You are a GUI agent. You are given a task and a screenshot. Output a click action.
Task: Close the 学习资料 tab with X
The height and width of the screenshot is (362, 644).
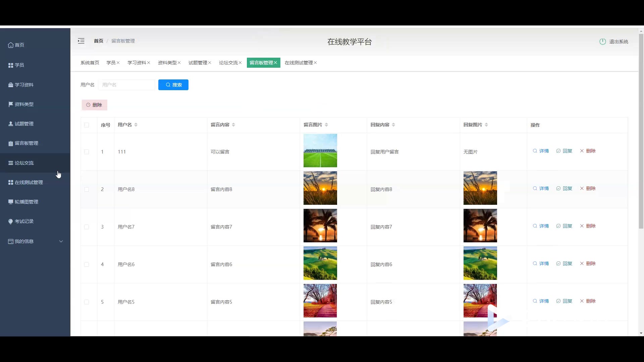149,63
